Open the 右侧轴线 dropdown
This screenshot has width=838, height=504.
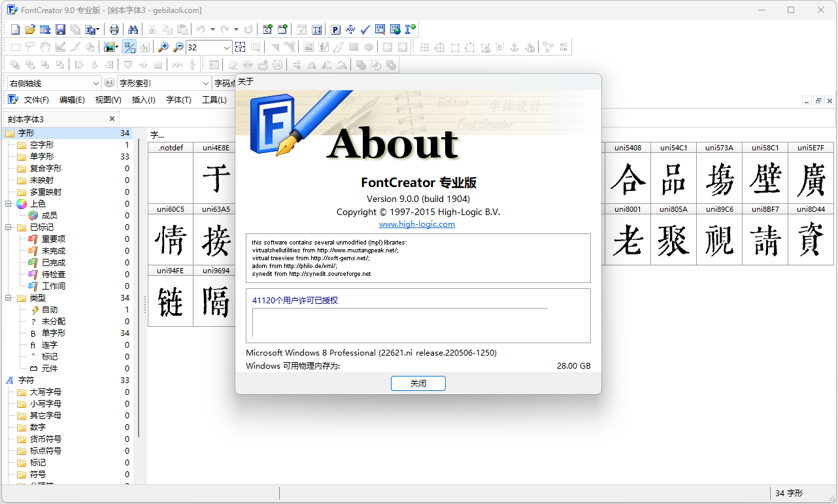96,83
